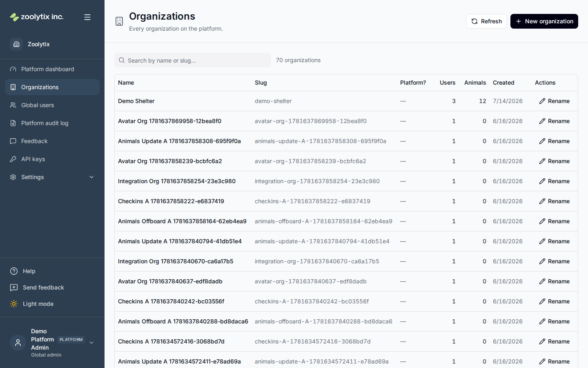
Task: Click the Light mode sun icon
Action: click(x=14, y=304)
